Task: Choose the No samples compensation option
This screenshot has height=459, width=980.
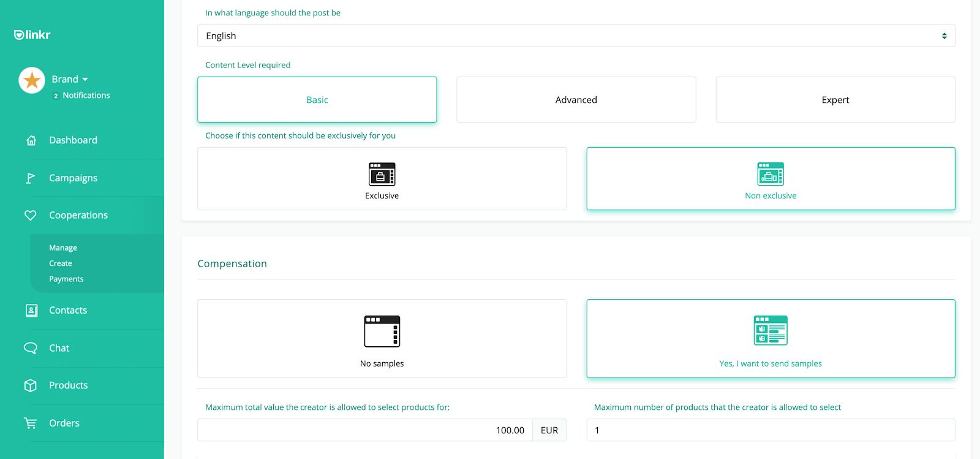Action: coord(382,338)
